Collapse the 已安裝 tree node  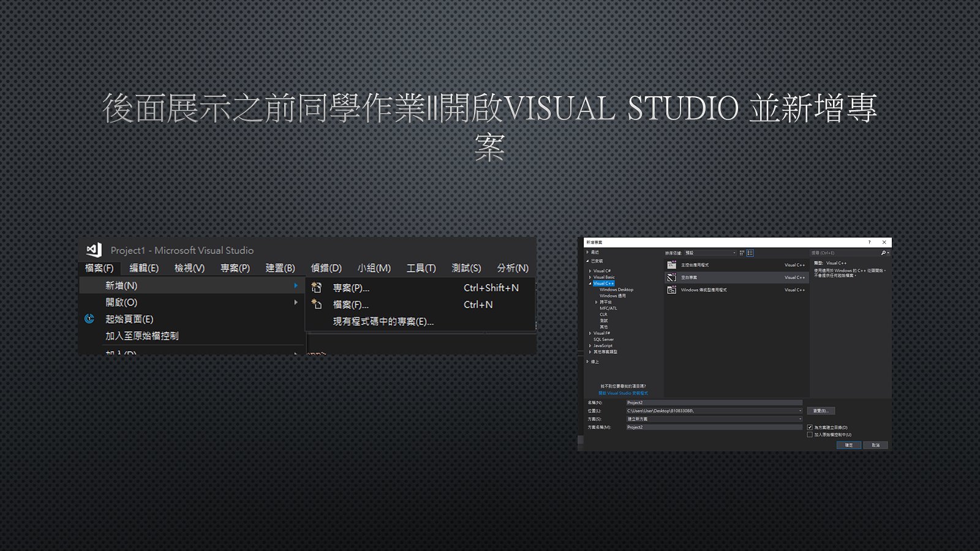click(587, 261)
